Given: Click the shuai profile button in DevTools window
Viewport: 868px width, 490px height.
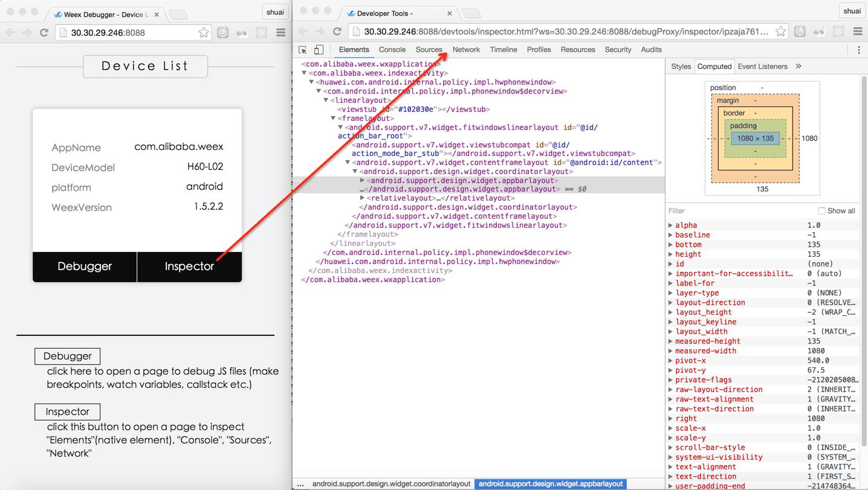Looking at the screenshot, I should click(852, 11).
